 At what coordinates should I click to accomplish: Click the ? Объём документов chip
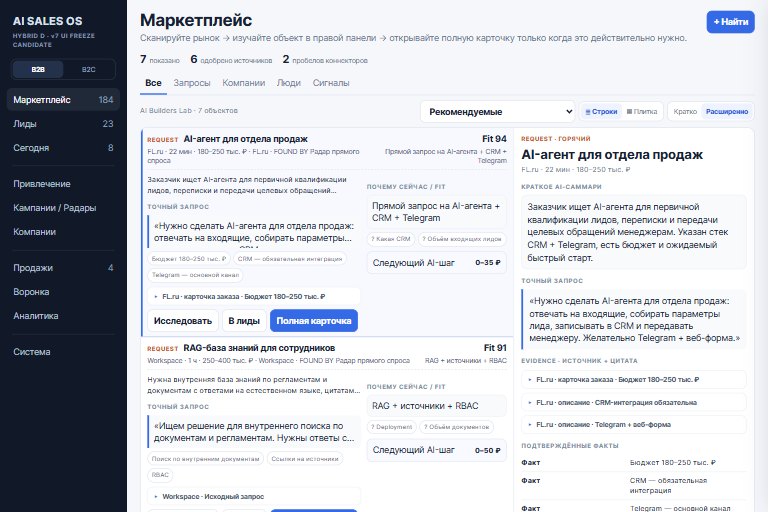(456, 427)
